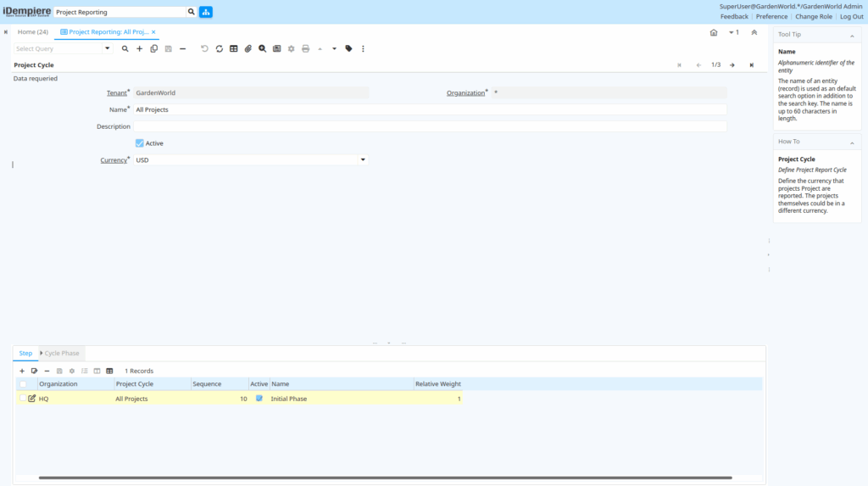Toggle Active checkbox in Initial Phase row
The height and width of the screenshot is (486, 868).
(x=259, y=398)
